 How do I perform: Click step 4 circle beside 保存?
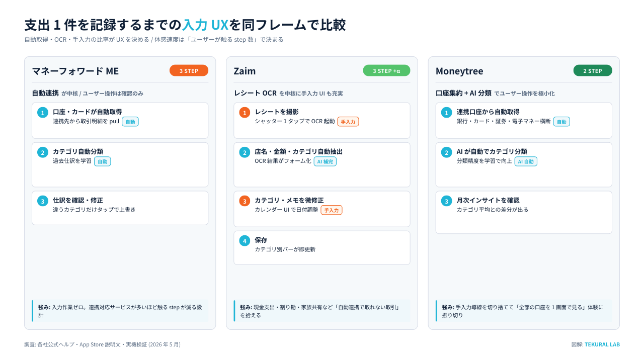(245, 241)
